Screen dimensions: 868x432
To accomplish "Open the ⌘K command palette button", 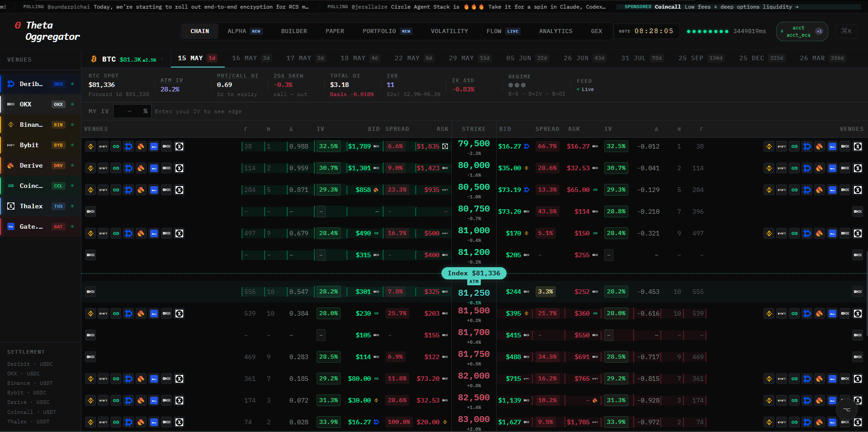I will [846, 31].
